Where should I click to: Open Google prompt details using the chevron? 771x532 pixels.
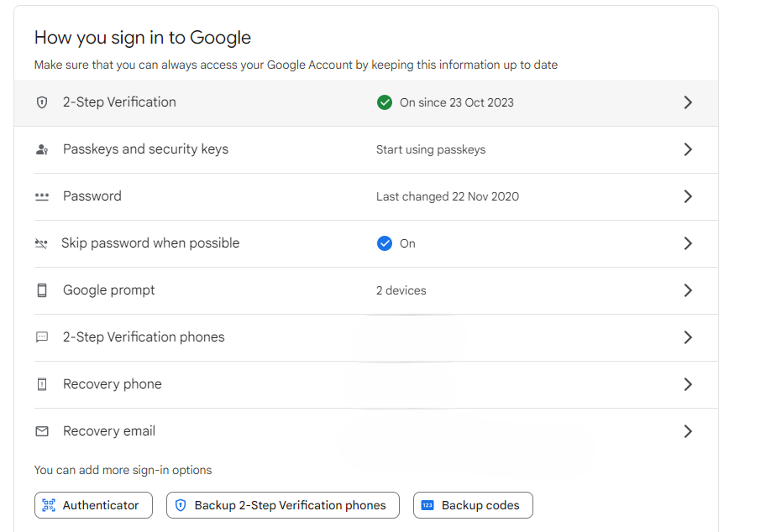pos(688,290)
